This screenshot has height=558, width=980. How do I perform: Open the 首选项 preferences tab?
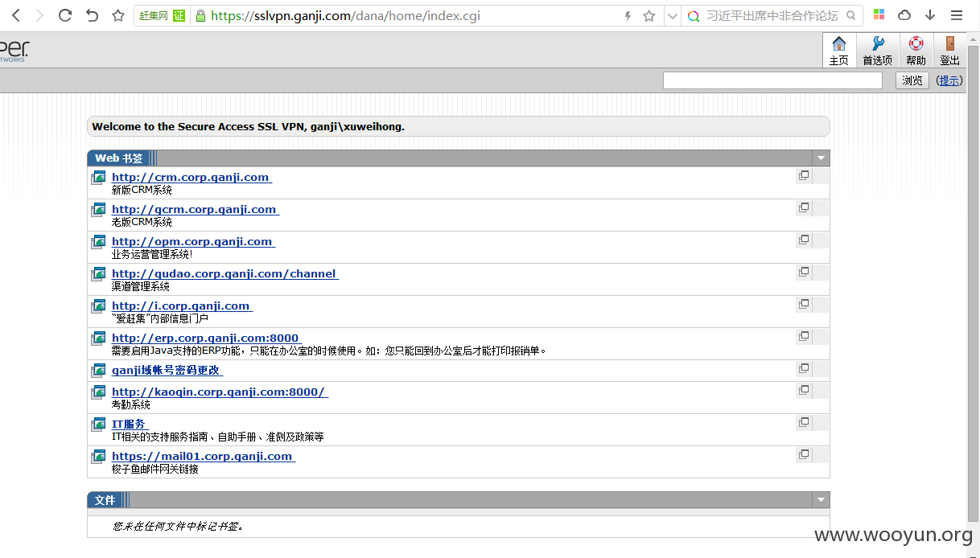[x=877, y=50]
